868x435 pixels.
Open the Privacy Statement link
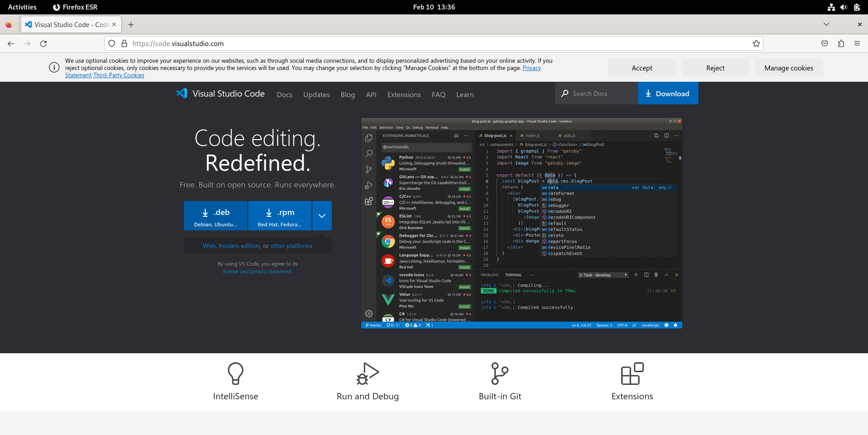[532, 68]
